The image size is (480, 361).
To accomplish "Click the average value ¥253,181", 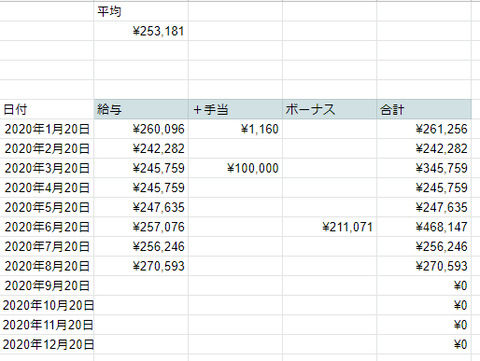I will (x=141, y=31).
